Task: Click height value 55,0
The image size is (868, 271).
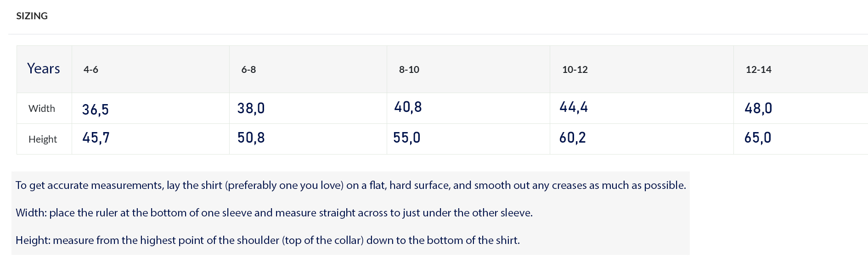Action: click(x=407, y=138)
